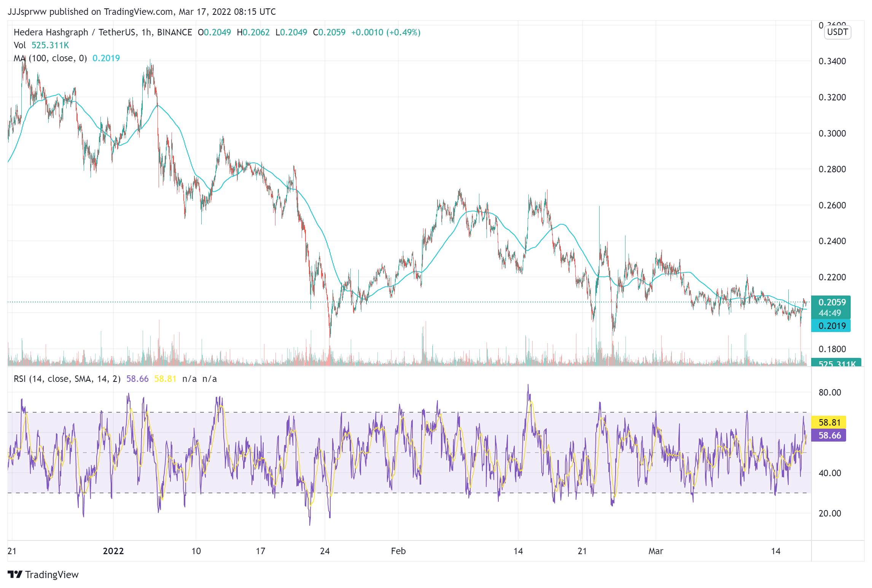
Task: Click the 17 date label on time axis
Action: pyautogui.click(x=260, y=551)
